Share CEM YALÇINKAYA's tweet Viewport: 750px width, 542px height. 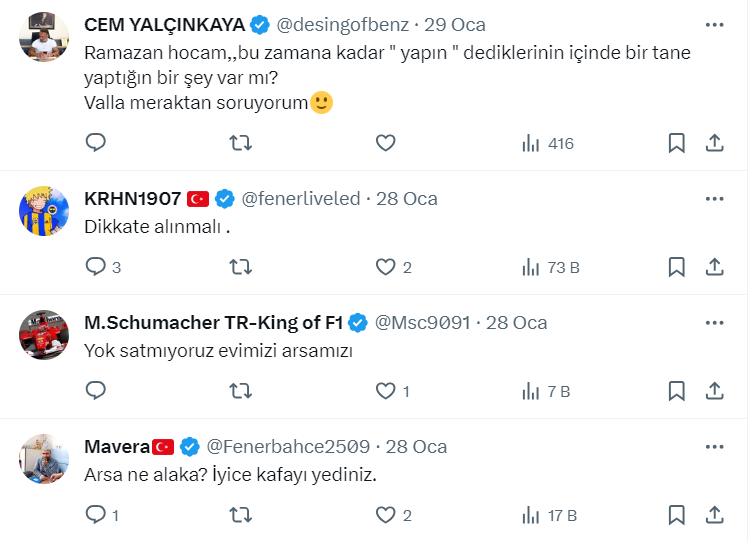click(x=715, y=143)
